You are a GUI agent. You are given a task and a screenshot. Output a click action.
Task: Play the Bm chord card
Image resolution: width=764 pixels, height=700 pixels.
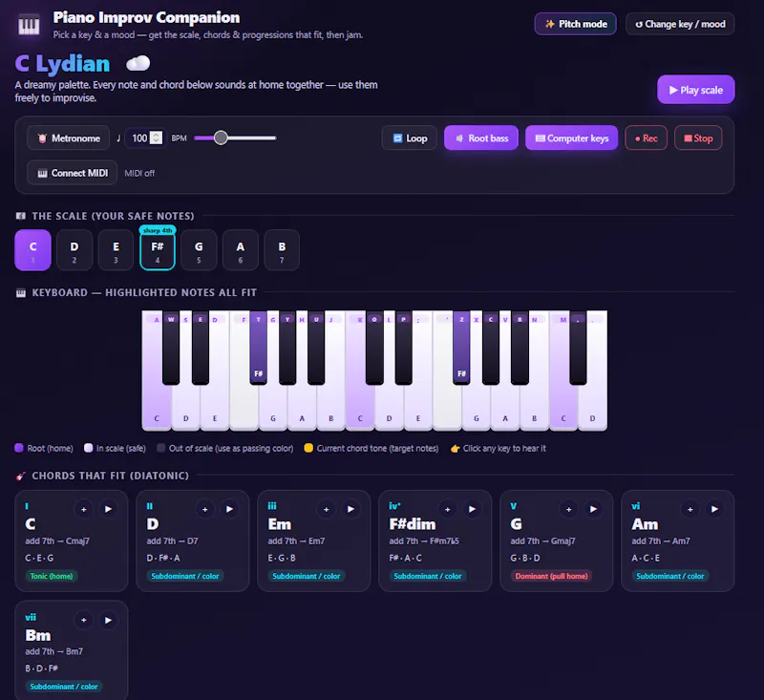coord(108,620)
